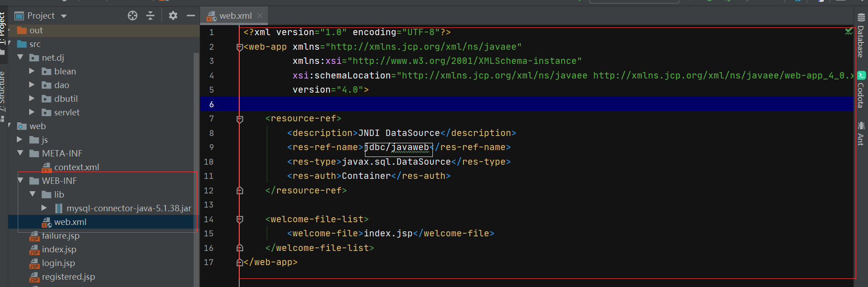This screenshot has height=287, width=868.
Task: Click the fold end marker at line 17
Action: 240,262
